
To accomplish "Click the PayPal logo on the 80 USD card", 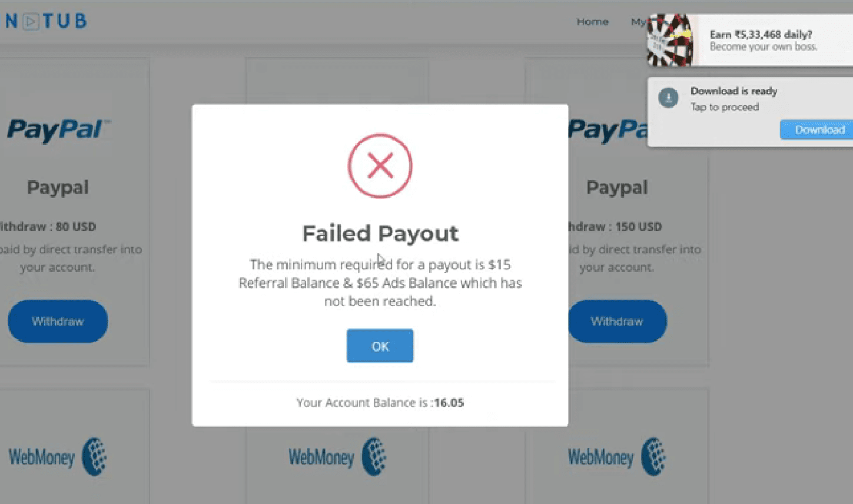I will point(58,130).
